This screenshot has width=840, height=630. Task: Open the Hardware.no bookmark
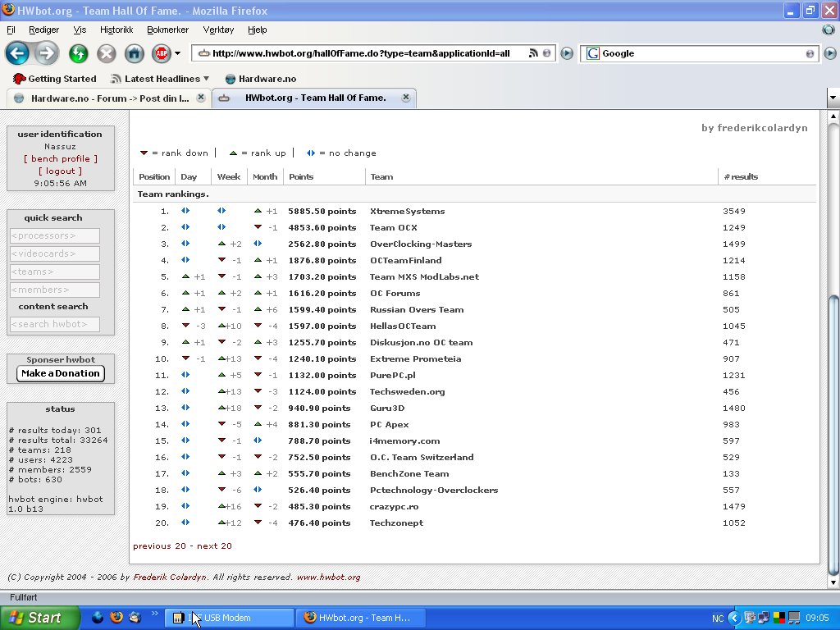[261, 79]
